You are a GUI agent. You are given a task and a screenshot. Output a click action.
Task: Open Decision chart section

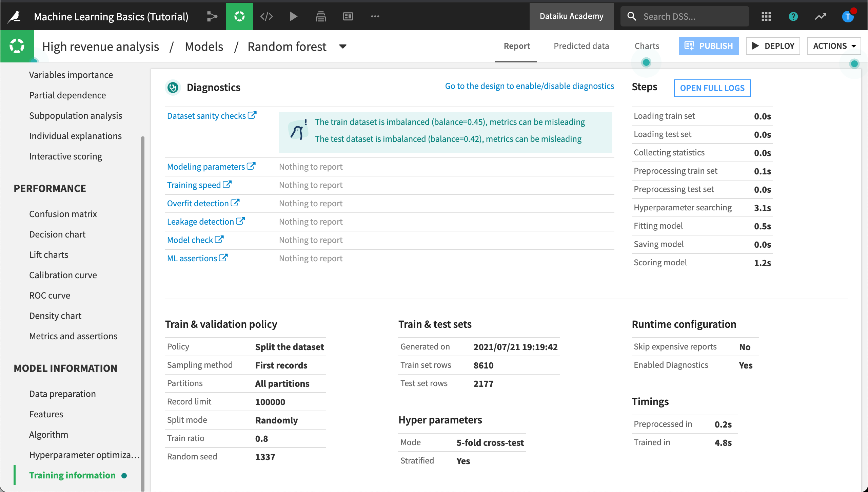(x=57, y=234)
